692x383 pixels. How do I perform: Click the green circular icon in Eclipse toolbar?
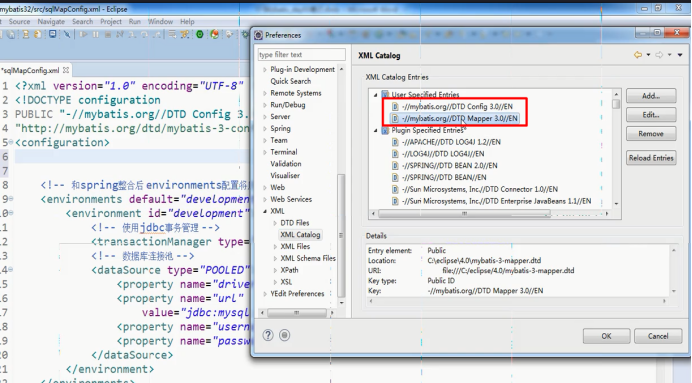click(200, 34)
